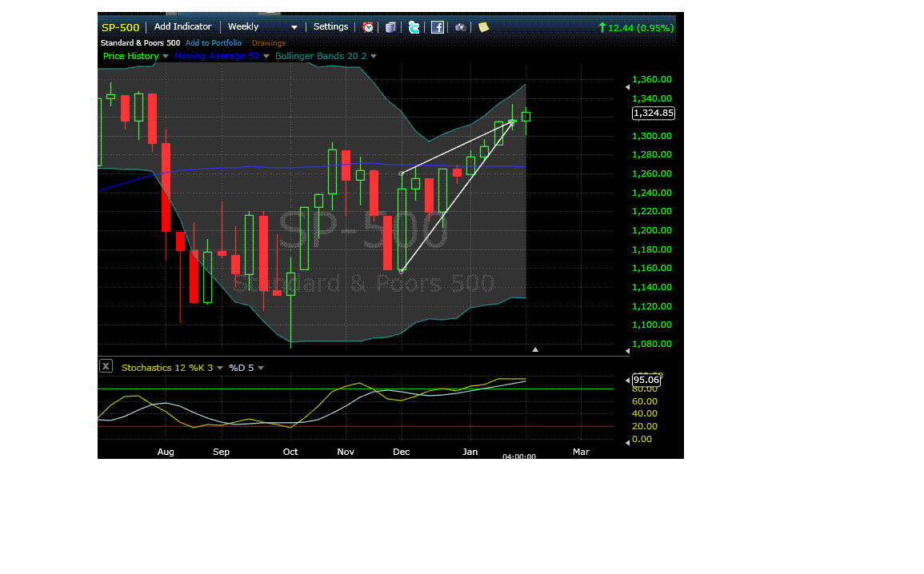
Task: Open the alarm clock alert icon
Action: tap(368, 27)
